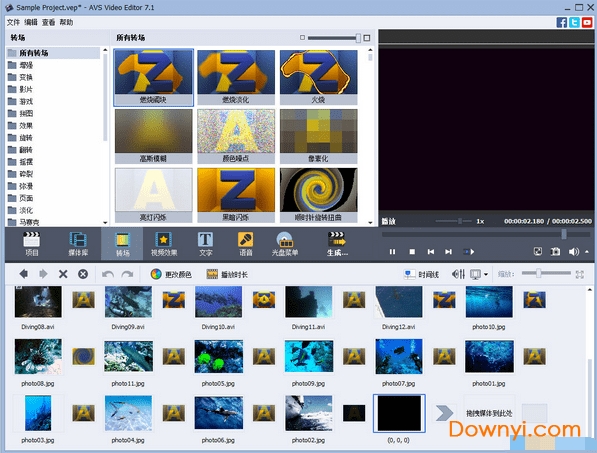Select the Diving08.avi storyboard clip
This screenshot has width=597, height=453.
[38, 303]
